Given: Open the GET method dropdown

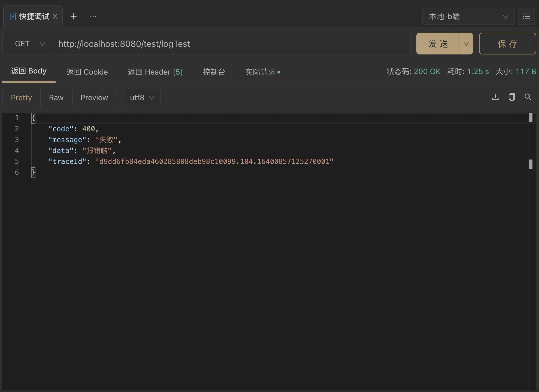Looking at the screenshot, I should (x=26, y=44).
